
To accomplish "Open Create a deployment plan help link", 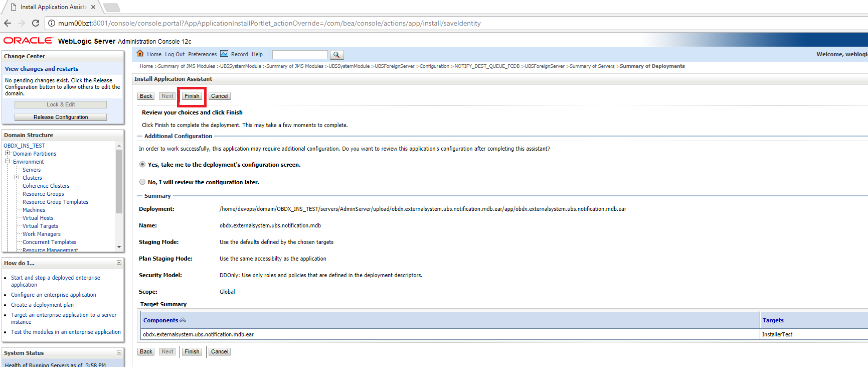I will (42, 305).
